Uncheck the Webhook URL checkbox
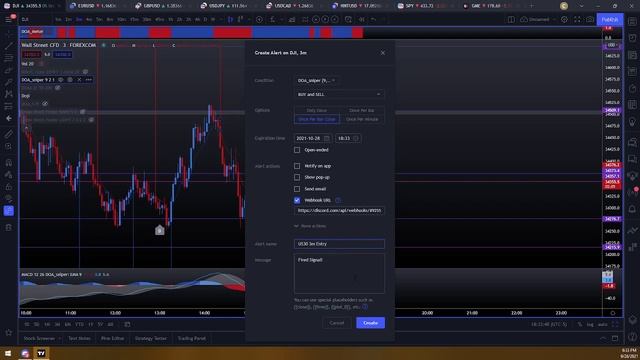This screenshot has width=640, height=360. (297, 200)
